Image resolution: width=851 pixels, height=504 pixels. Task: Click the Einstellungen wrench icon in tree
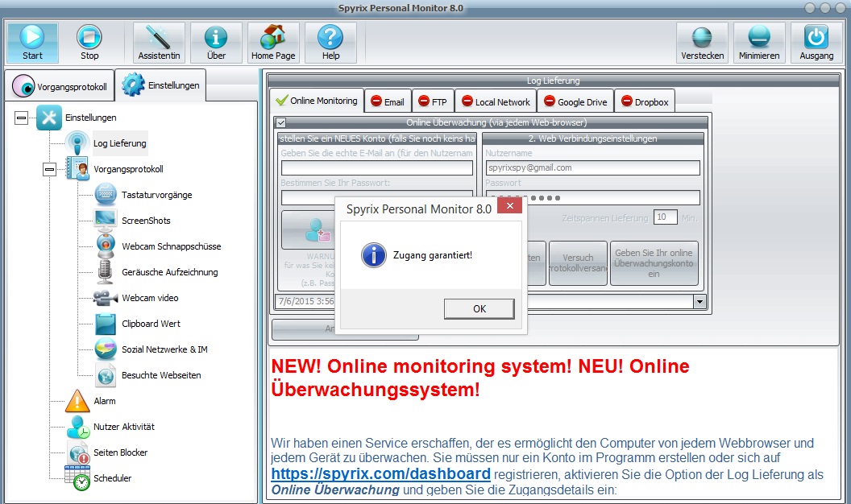[49, 117]
